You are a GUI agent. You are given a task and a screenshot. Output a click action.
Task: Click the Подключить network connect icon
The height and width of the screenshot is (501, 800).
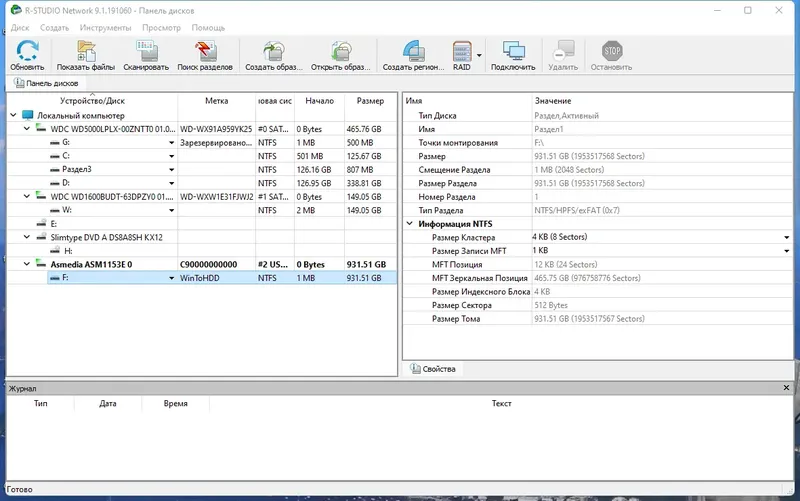513,52
